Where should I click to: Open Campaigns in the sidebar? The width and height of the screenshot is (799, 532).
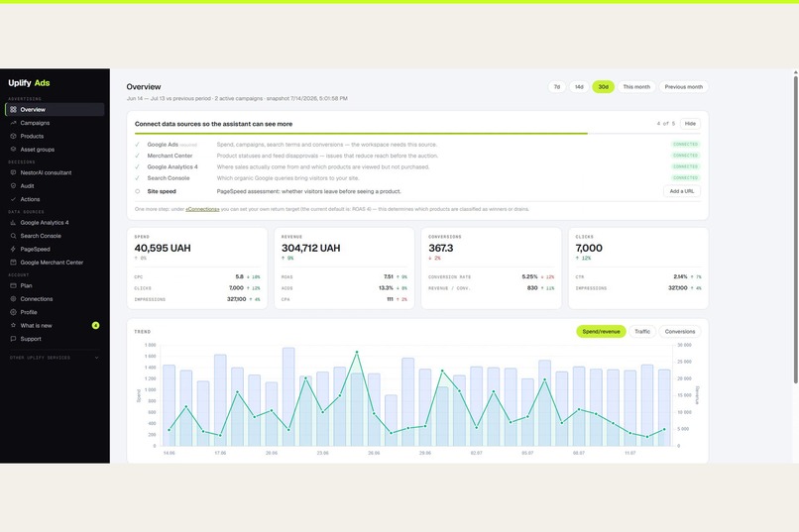point(56,123)
